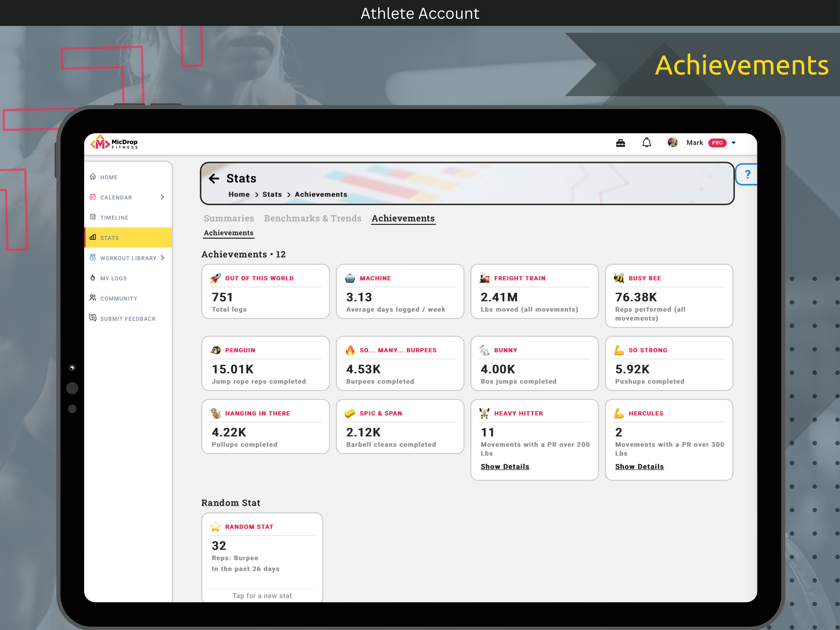This screenshot has width=840, height=630.
Task: Open Submit Feedback in the sidebar
Action: [128, 318]
